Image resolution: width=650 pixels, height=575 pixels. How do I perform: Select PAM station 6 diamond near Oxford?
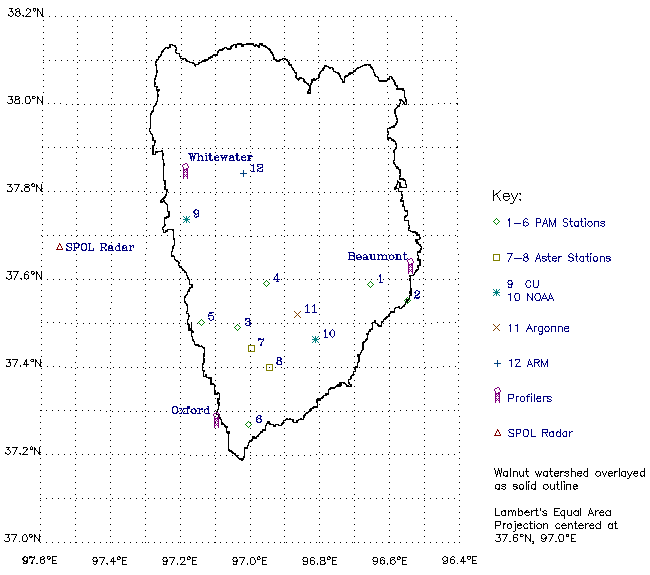(249, 424)
